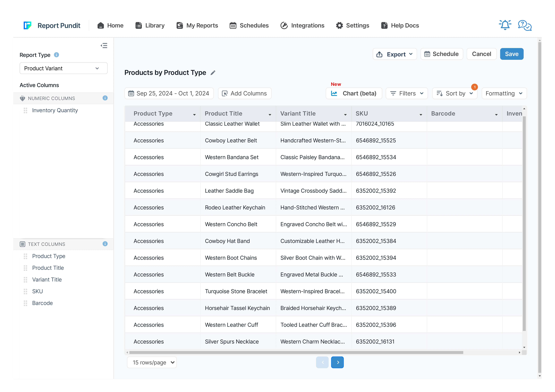The height and width of the screenshot is (392, 555).
Task: Click the drag handle next to SKU column
Action: click(x=25, y=292)
